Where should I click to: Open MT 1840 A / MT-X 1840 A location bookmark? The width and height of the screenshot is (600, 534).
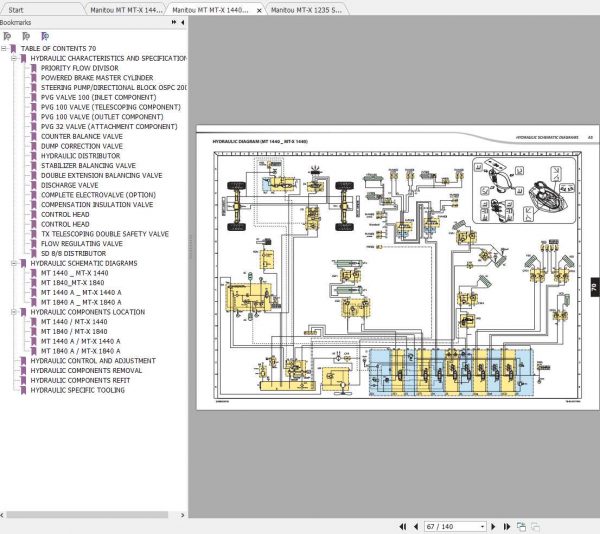[x=80, y=351]
